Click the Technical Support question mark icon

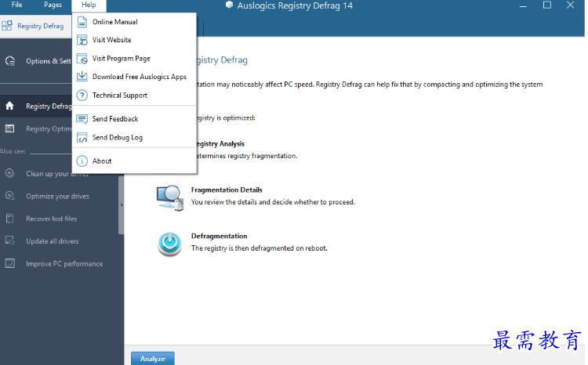pyautogui.click(x=82, y=96)
